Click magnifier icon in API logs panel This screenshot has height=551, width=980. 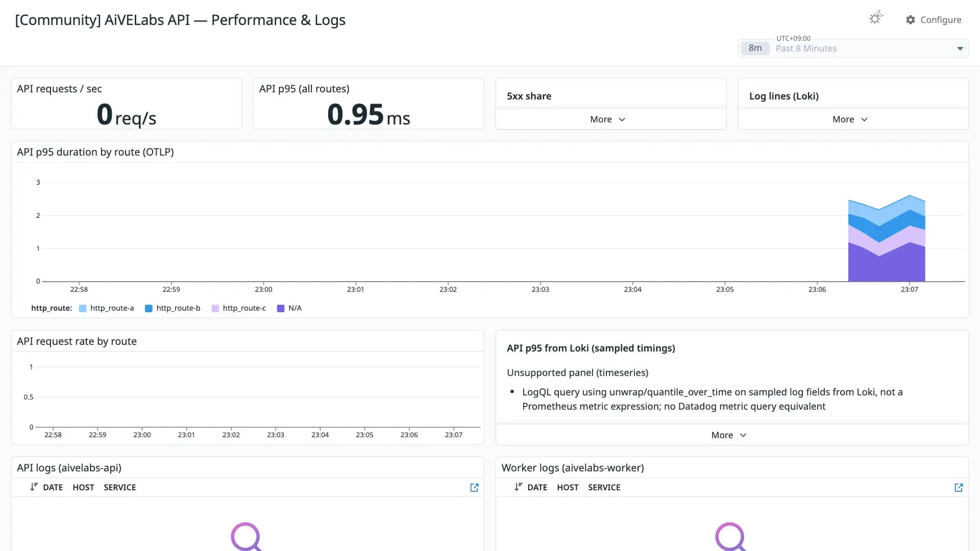(x=247, y=537)
